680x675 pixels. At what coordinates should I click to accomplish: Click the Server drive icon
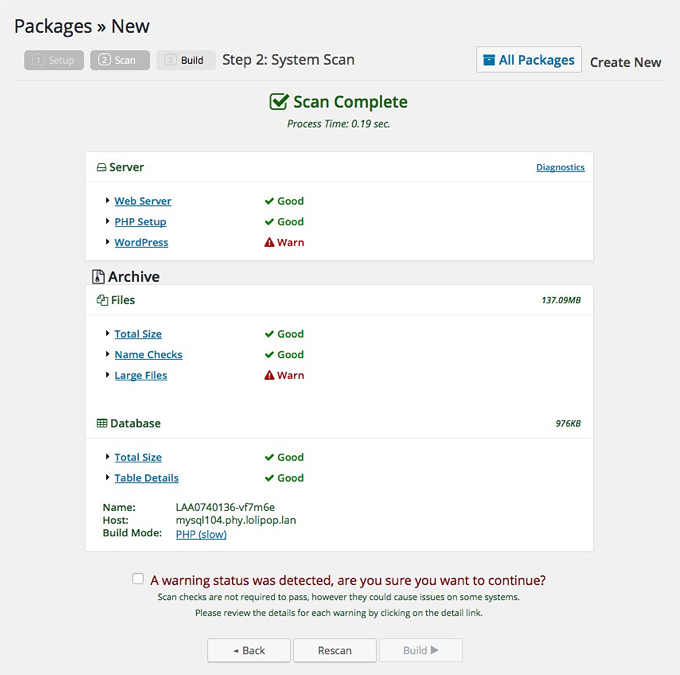pyautogui.click(x=101, y=167)
